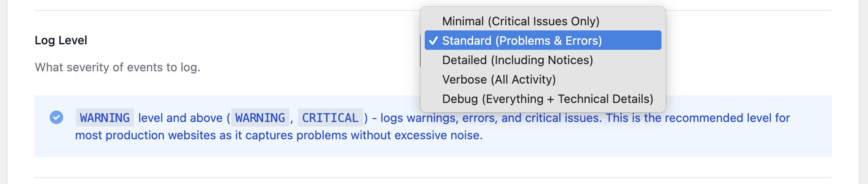Click the word 'Minimal' in the list
This screenshot has width=868, height=184.
463,21
